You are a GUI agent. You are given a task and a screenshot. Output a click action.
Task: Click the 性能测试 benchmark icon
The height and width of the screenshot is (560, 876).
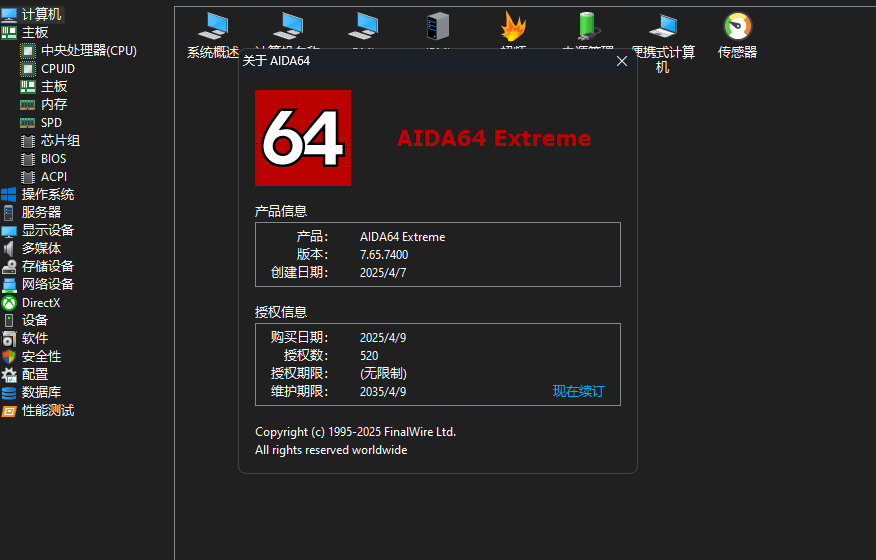(x=9, y=411)
